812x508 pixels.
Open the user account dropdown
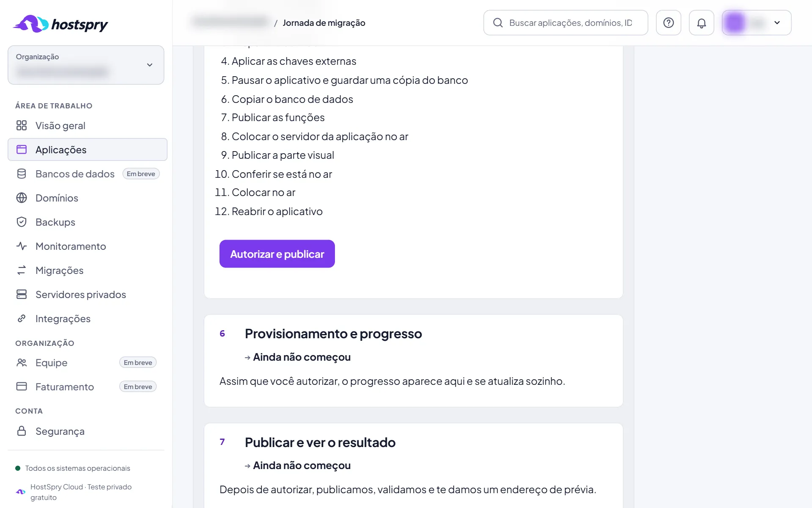[x=757, y=23]
